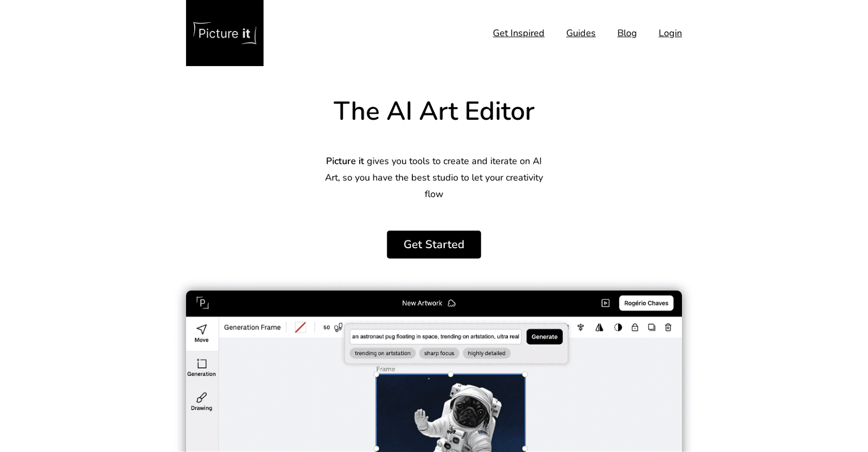Click the half-circle contrast icon
The height and width of the screenshot is (452, 868).
click(618, 327)
